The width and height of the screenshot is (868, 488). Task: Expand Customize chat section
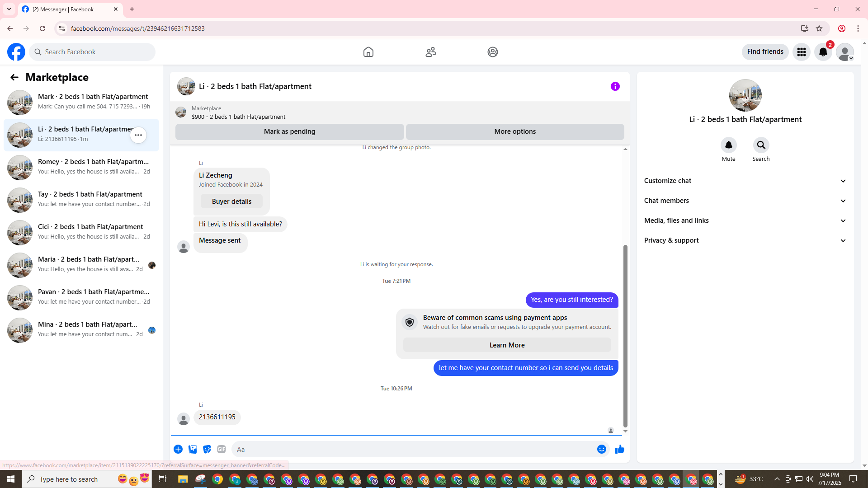(745, 181)
